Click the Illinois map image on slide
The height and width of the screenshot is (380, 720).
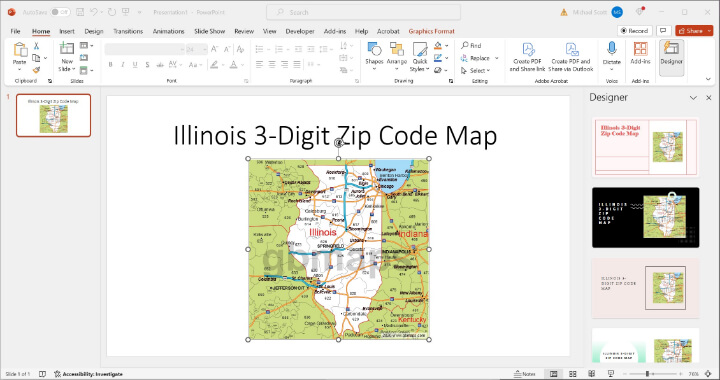pos(338,249)
